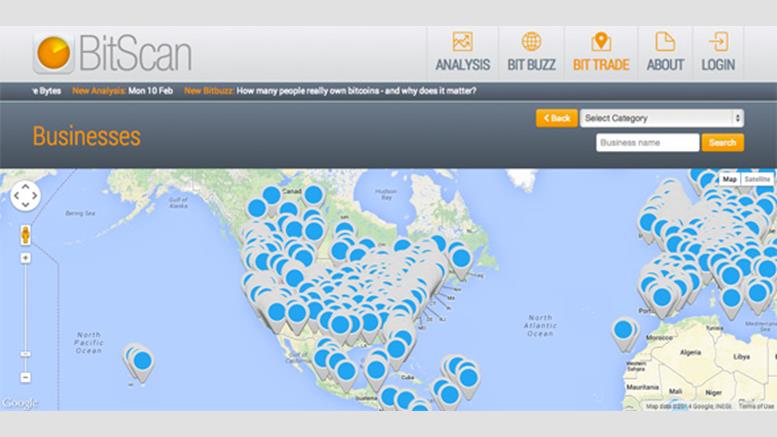Click the map zoom slider handle
Screen dimensions: 777x437
(25, 354)
